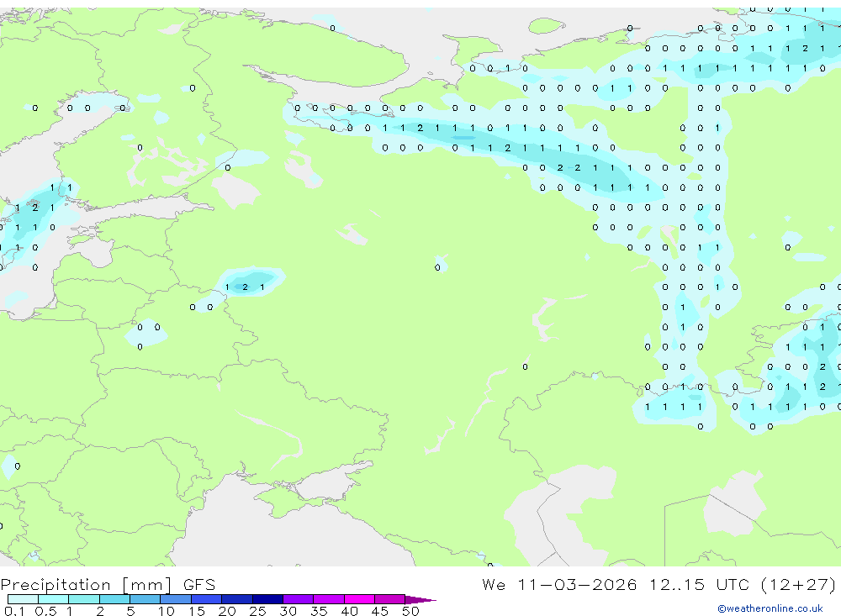841x616 pixels.
Task: Click the 2–5 mm sky blue legend swatch
Action: [114, 599]
